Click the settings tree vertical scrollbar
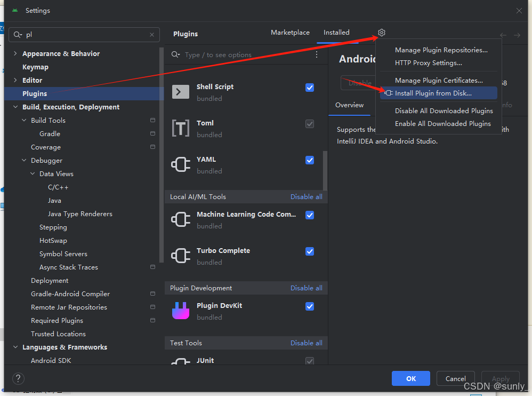Viewport: 532px width, 396px height. pyautogui.click(x=162, y=155)
